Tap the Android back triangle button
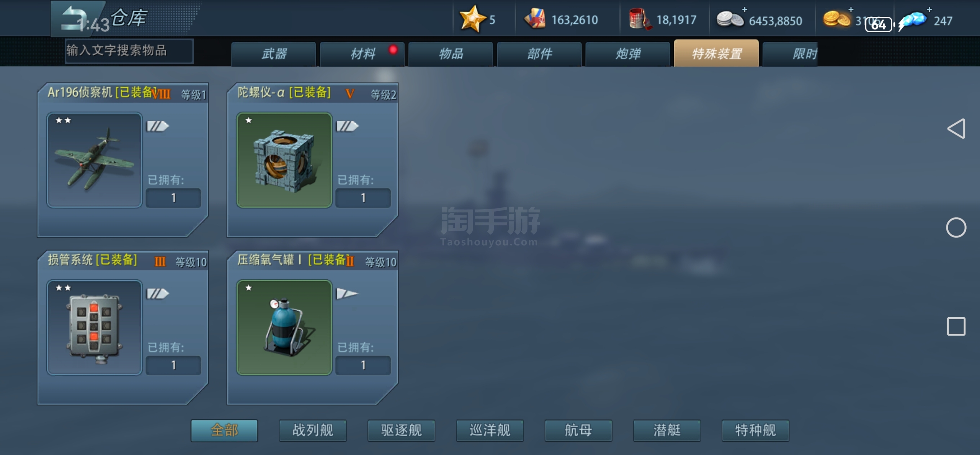Screen dimensions: 980x455 coord(956,129)
